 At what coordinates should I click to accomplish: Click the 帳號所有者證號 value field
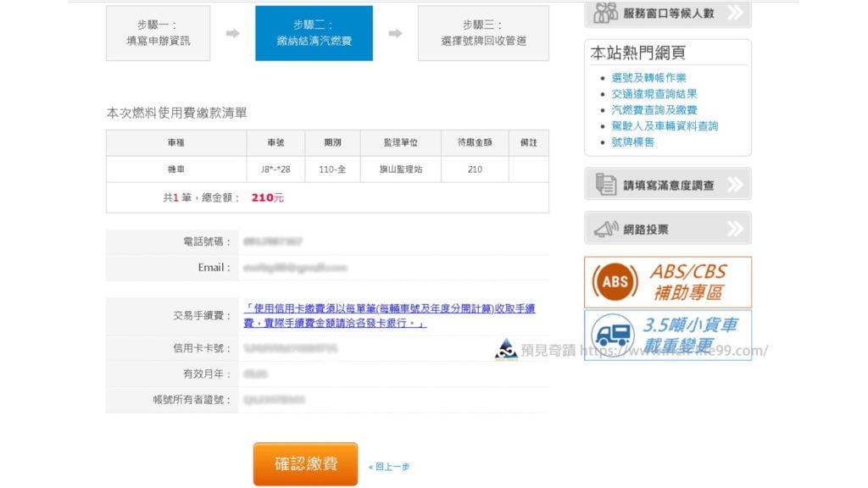point(393,400)
